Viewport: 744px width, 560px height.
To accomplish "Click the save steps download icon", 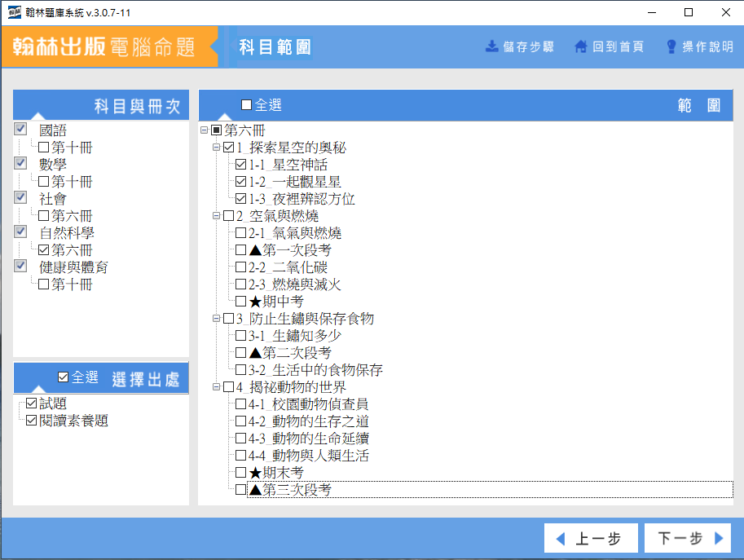I will 492,46.
